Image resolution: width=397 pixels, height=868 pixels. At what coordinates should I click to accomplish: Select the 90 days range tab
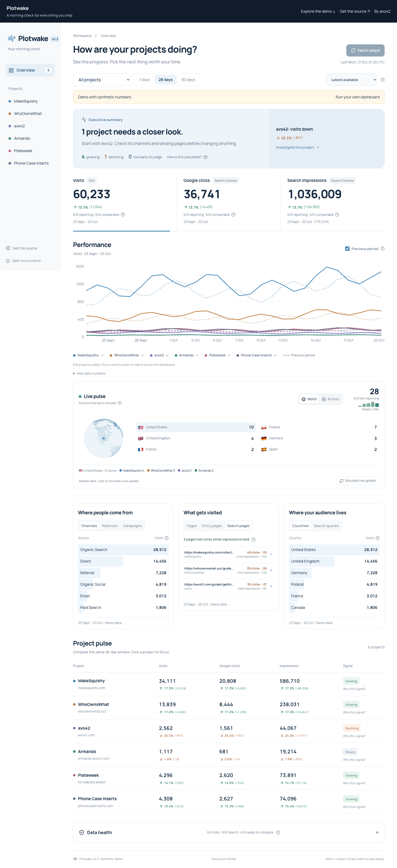pyautogui.click(x=188, y=80)
